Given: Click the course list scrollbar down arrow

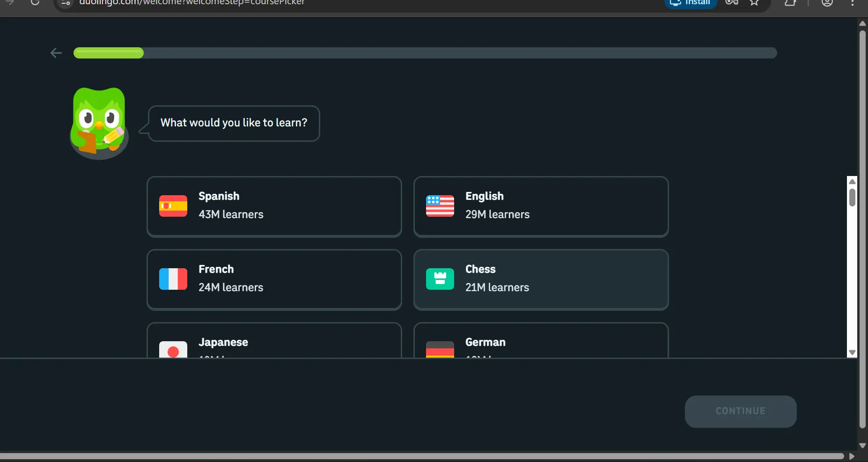Looking at the screenshot, I should pos(852,352).
